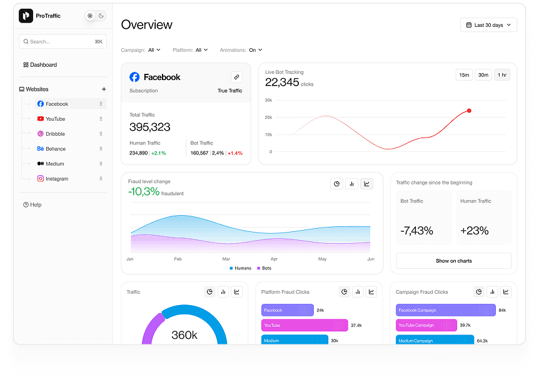Switch to light mode theme
The height and width of the screenshot is (392, 539).
coord(90,16)
